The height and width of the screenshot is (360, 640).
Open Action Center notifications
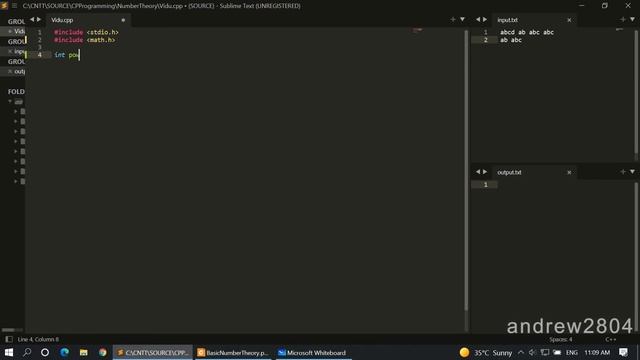click(x=623, y=352)
